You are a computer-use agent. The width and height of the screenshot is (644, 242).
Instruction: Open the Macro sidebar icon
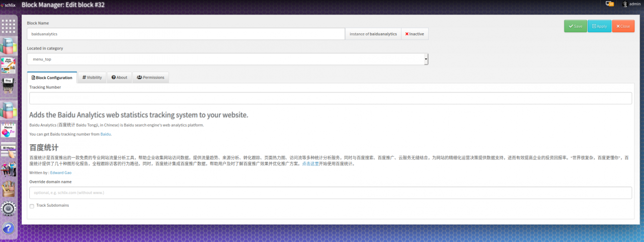click(x=9, y=130)
